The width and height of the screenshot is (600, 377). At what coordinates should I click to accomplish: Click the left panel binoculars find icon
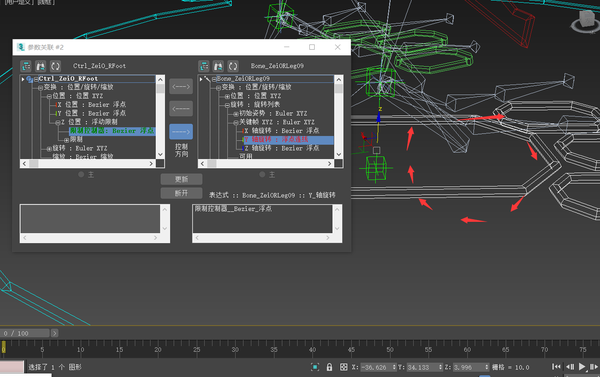(41, 66)
